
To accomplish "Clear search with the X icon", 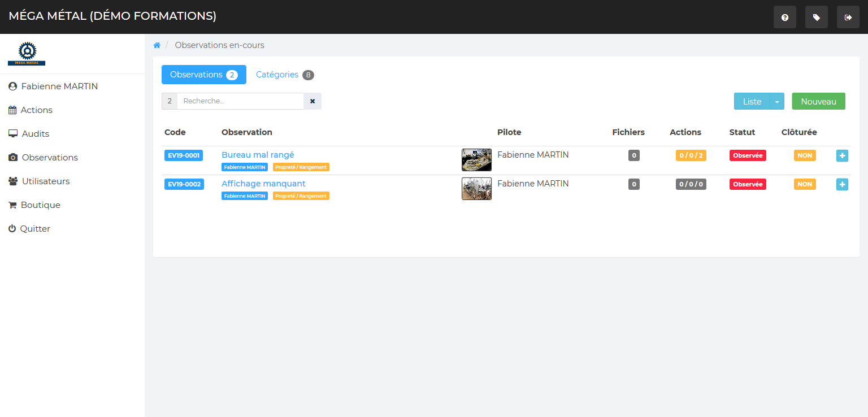I will coord(313,101).
